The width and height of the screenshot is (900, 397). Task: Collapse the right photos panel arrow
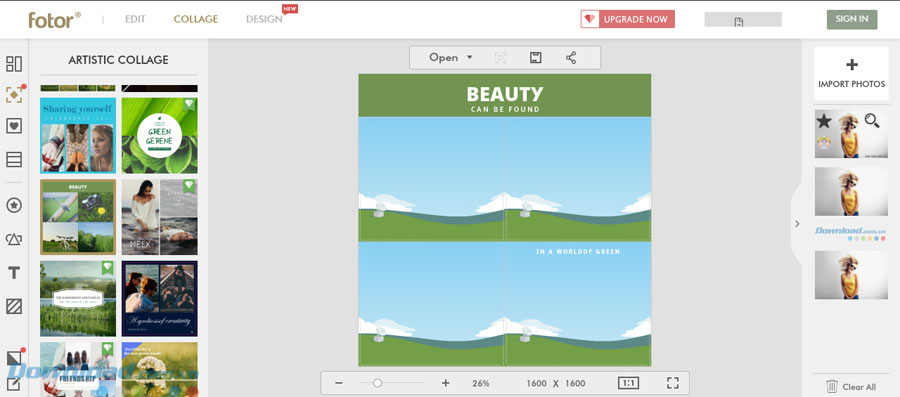797,224
